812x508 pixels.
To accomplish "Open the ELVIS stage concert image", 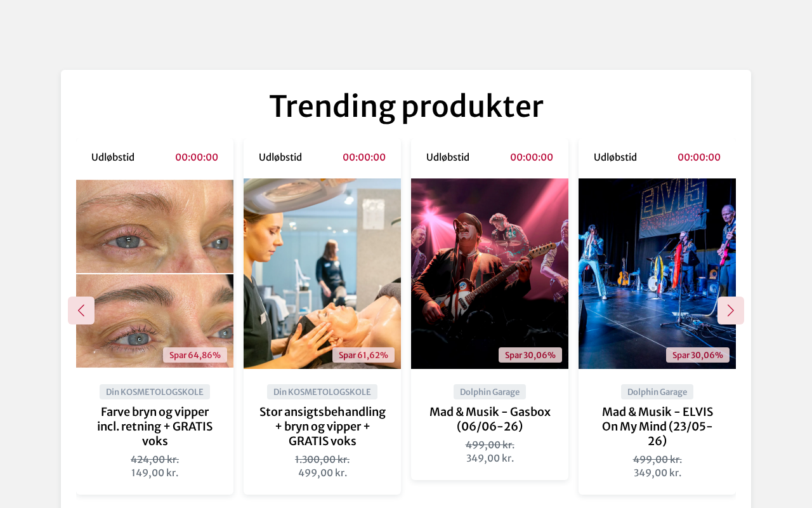I will pyautogui.click(x=657, y=274).
